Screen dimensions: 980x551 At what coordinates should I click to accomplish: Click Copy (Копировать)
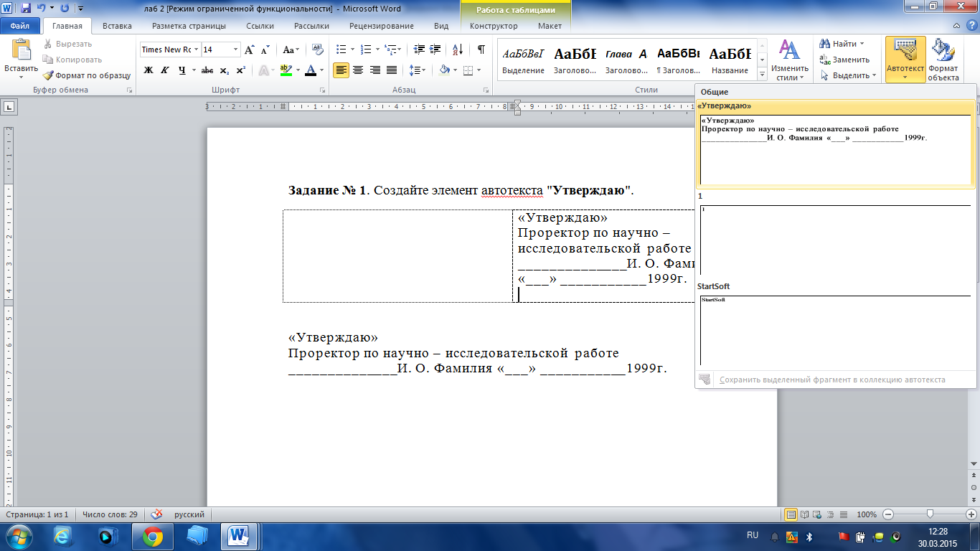tap(72, 60)
